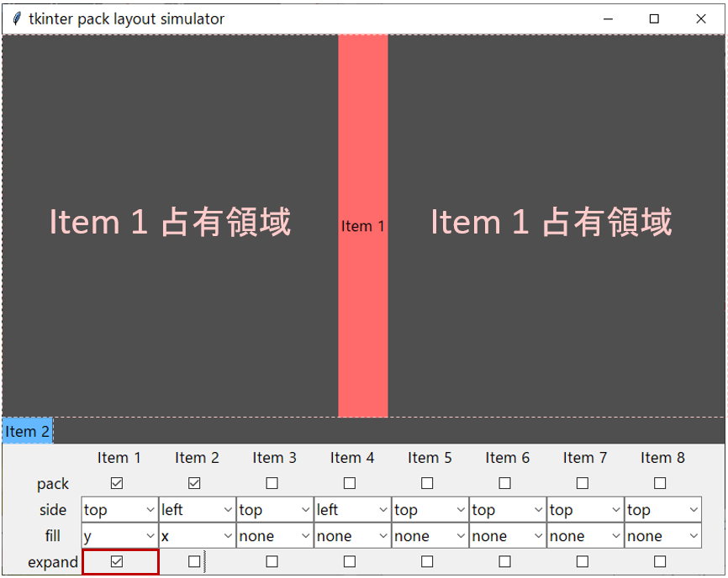Viewport: 728px width, 578px height.
Task: Enable the pack checkbox for Item 8
Action: pos(660,483)
